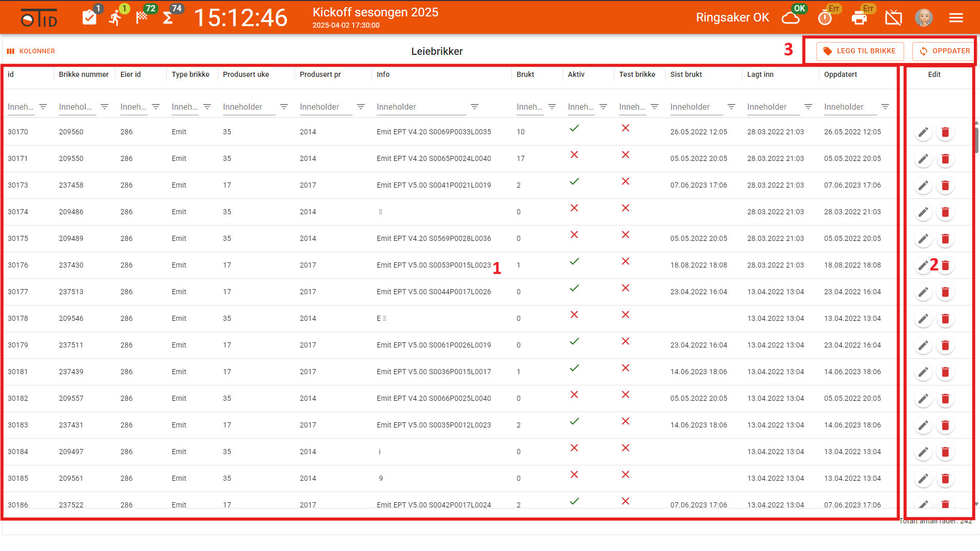The width and height of the screenshot is (980, 551).
Task: Delete the row with id 30173
Action: pos(946,186)
